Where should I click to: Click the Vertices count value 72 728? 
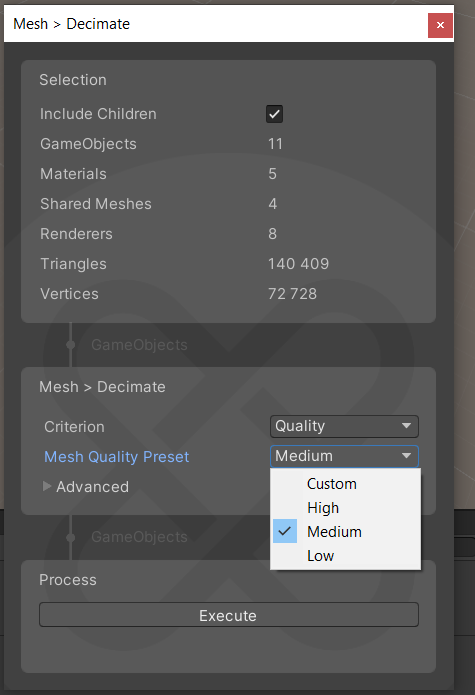[x=292, y=294]
